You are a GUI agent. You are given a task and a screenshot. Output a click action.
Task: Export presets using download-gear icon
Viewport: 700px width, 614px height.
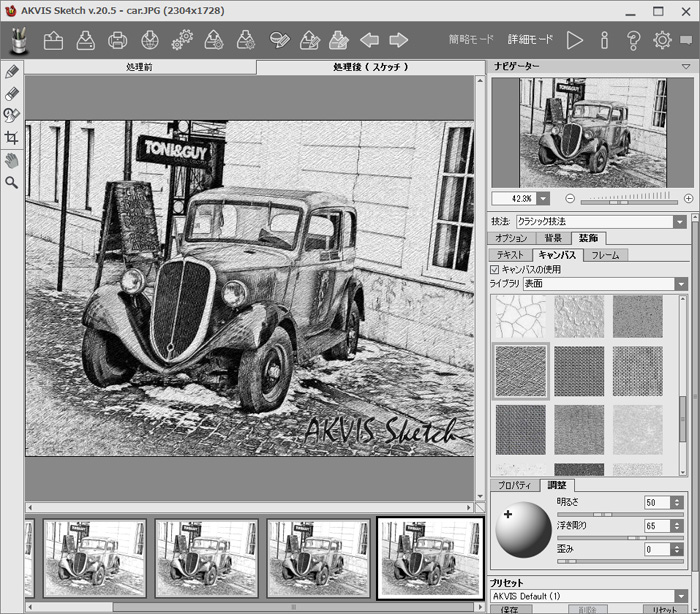tap(246, 40)
